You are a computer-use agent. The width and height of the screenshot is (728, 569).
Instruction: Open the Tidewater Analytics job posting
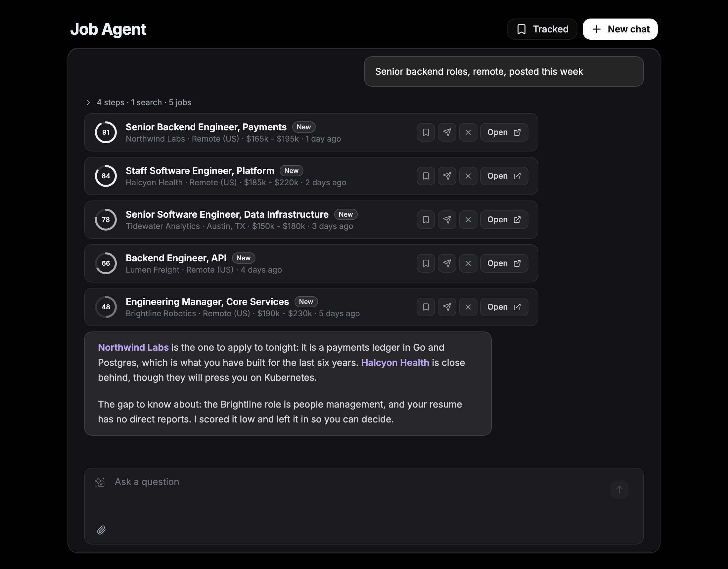point(504,220)
